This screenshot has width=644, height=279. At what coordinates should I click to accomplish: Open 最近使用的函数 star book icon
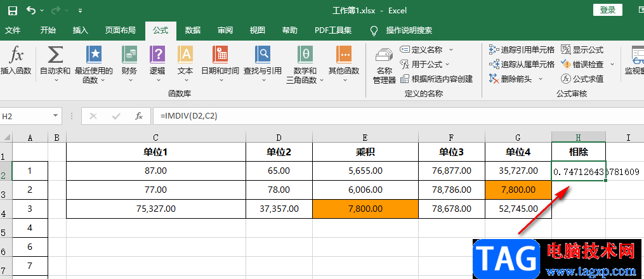94,55
